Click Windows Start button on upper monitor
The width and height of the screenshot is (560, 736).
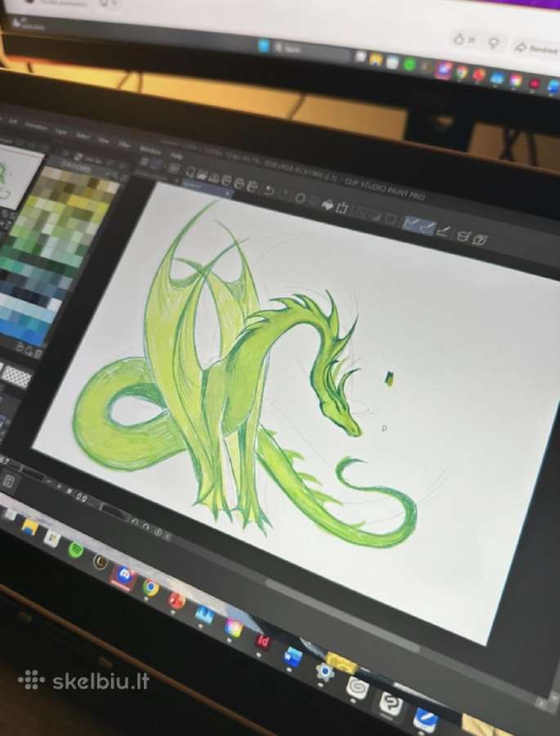(263, 46)
